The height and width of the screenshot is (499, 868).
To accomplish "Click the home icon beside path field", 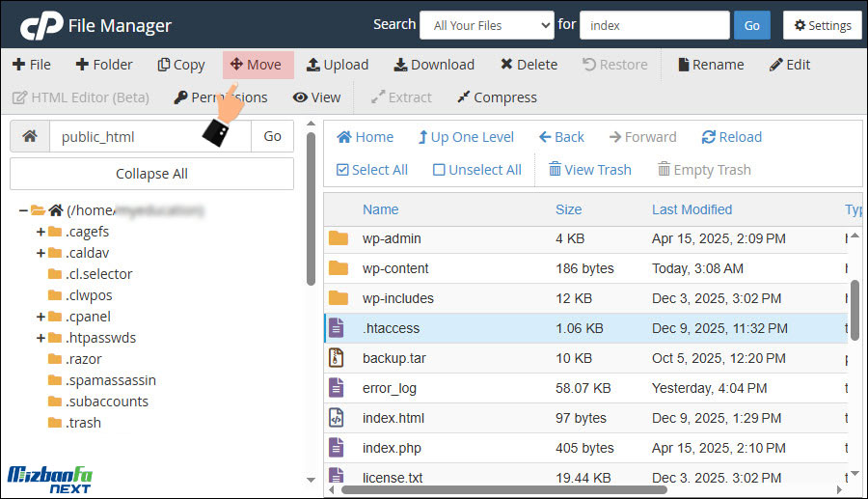I will (30, 137).
